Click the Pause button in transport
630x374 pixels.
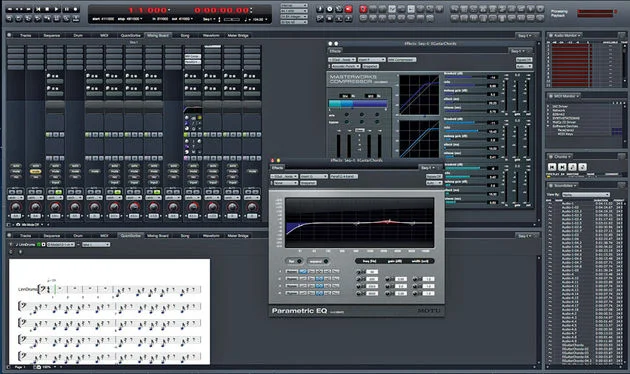point(67,9)
